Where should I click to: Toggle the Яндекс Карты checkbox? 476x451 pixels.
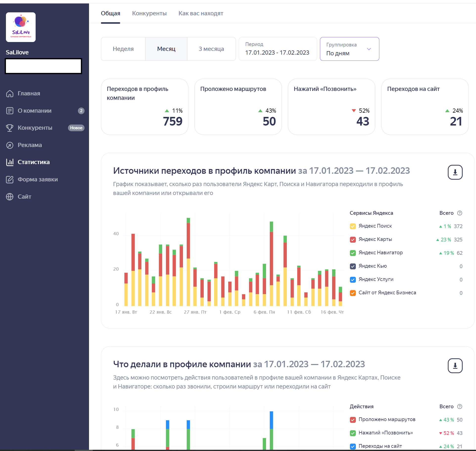353,239
